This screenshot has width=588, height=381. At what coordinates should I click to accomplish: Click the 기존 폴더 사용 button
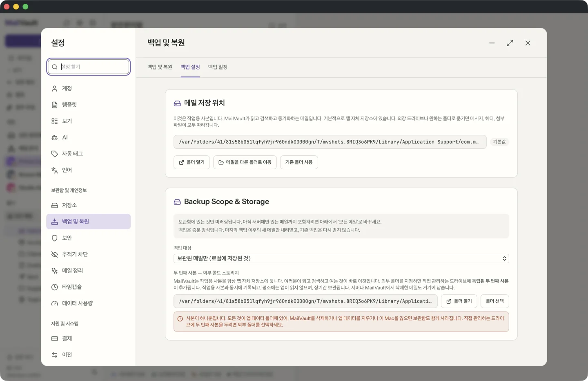coord(299,162)
